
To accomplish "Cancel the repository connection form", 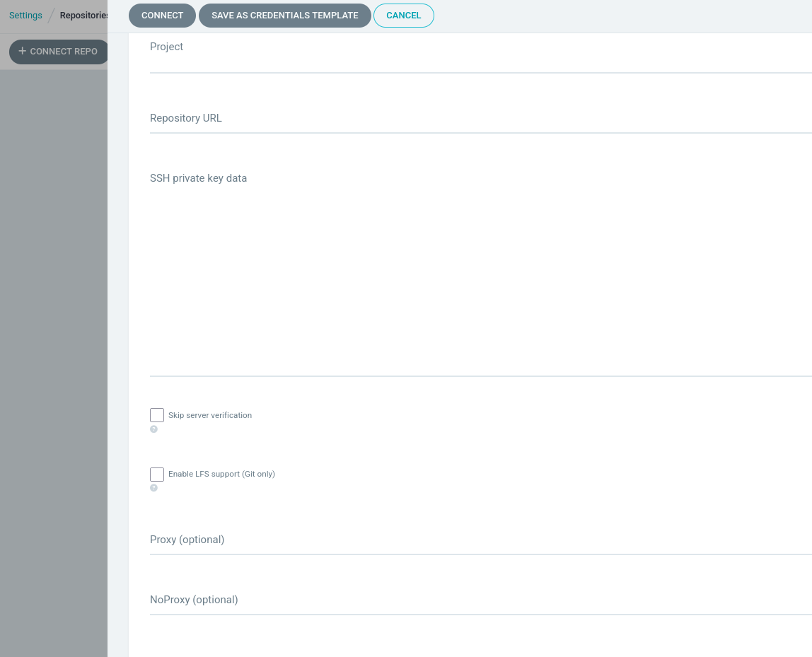I will click(403, 16).
